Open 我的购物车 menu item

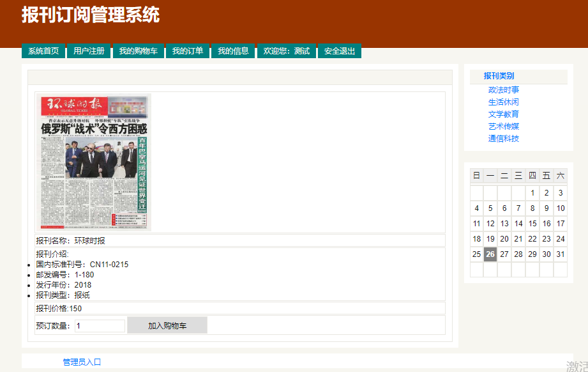tap(139, 51)
